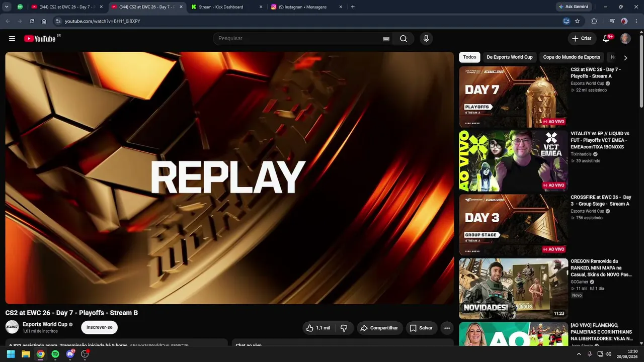This screenshot has width=644, height=362.
Task: Go back in Chrome history
Action: [x=8, y=21]
